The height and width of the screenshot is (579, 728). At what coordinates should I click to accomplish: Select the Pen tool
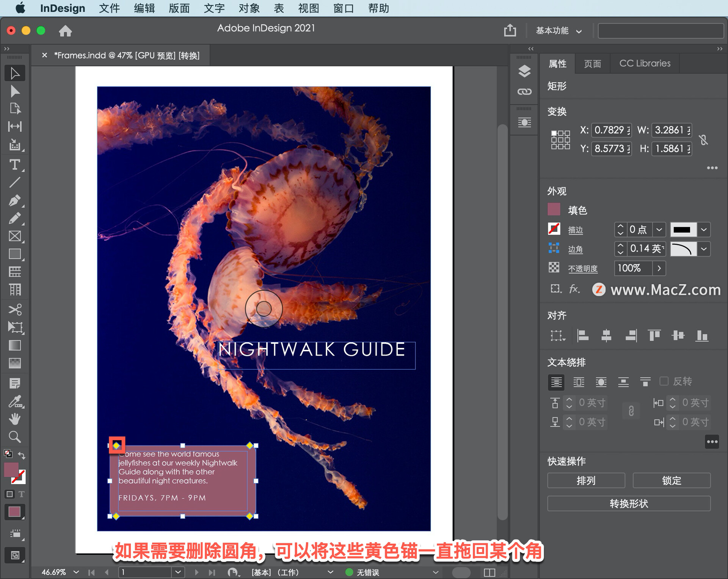click(15, 200)
